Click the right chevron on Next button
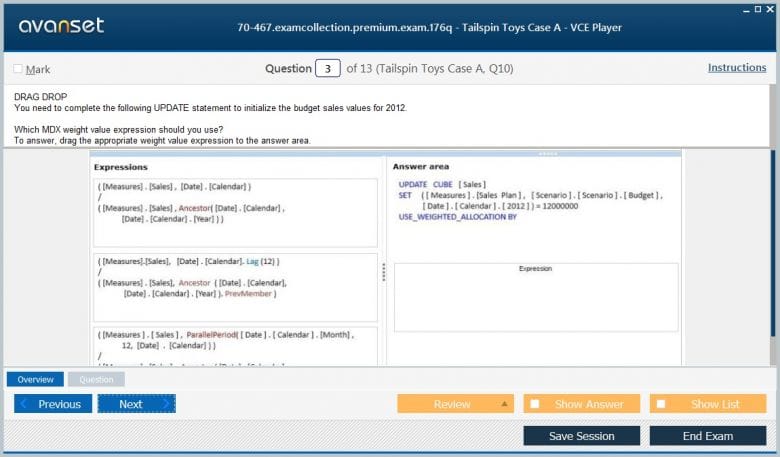Screen dimensions: 780x457 167,404
